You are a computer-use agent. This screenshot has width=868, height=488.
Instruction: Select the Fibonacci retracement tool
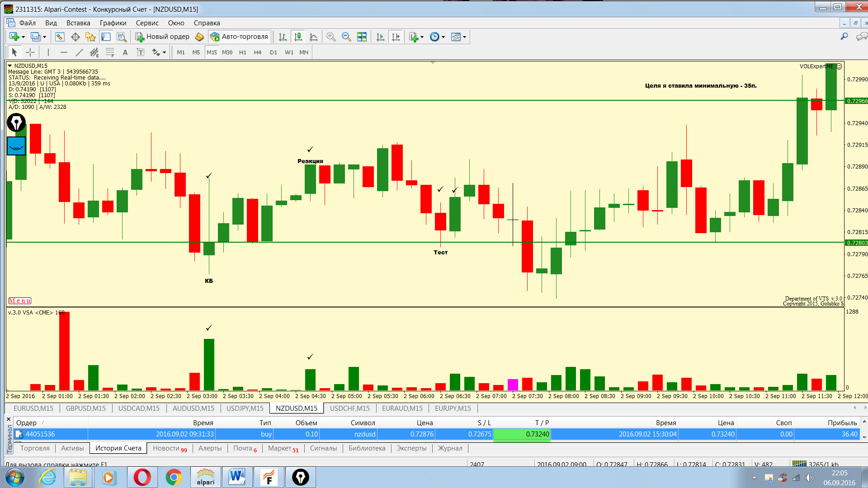coord(110,52)
